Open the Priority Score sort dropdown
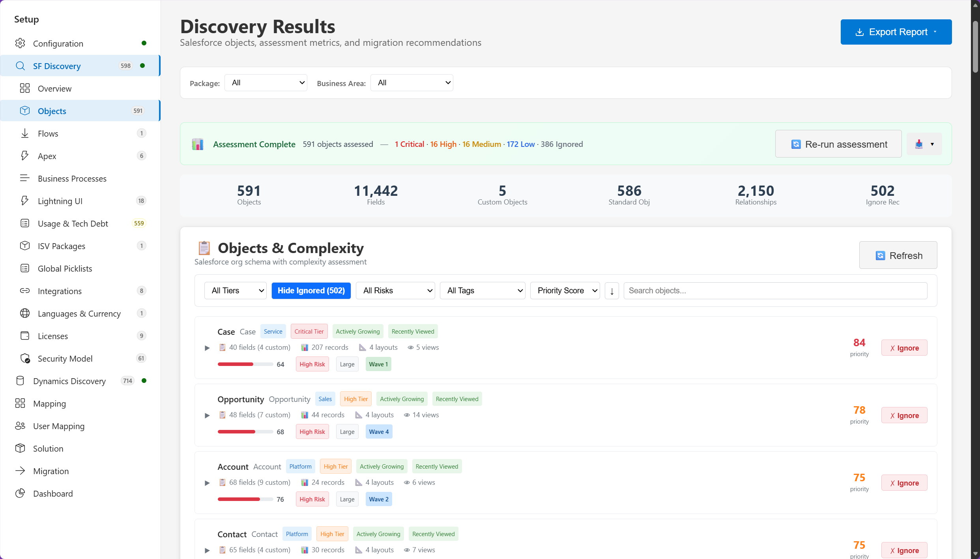 coord(565,291)
